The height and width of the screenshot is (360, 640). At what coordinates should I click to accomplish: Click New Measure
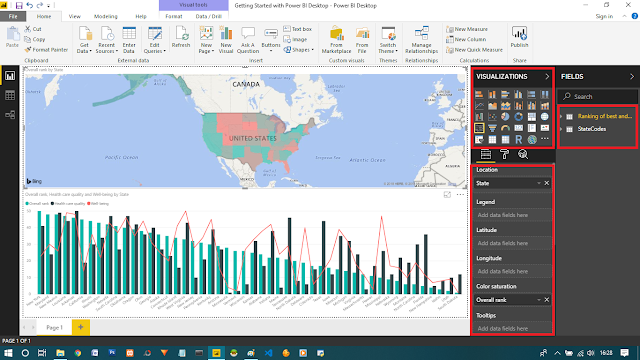coord(467,29)
